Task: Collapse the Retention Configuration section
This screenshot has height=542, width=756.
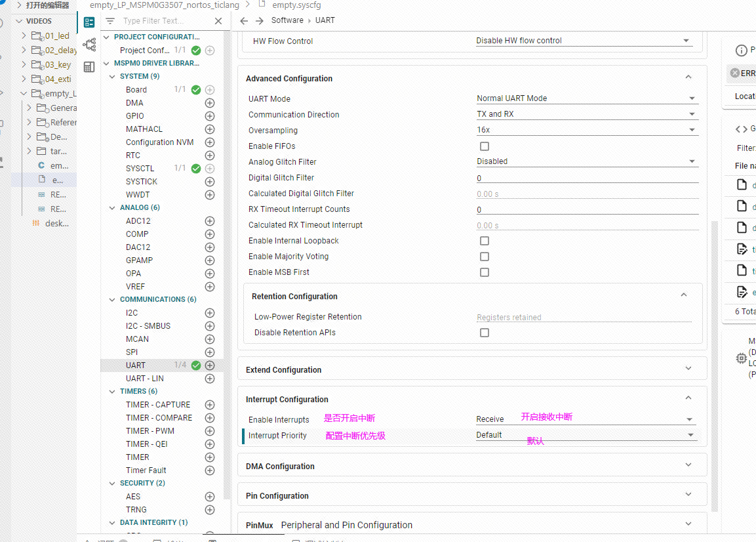Action: tap(684, 295)
